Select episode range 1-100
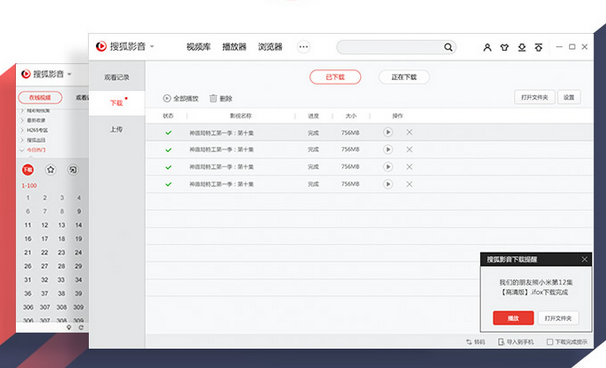Viewport: 606px width, 368px height. pyautogui.click(x=29, y=186)
